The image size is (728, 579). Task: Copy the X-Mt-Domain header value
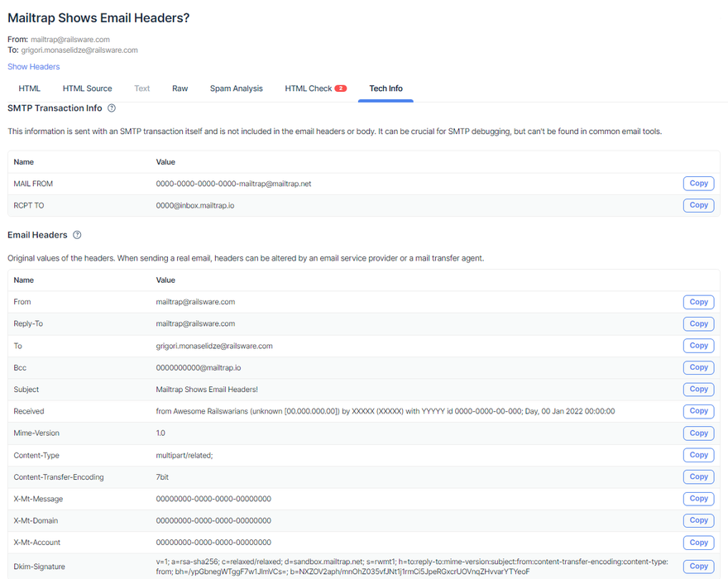[698, 520]
